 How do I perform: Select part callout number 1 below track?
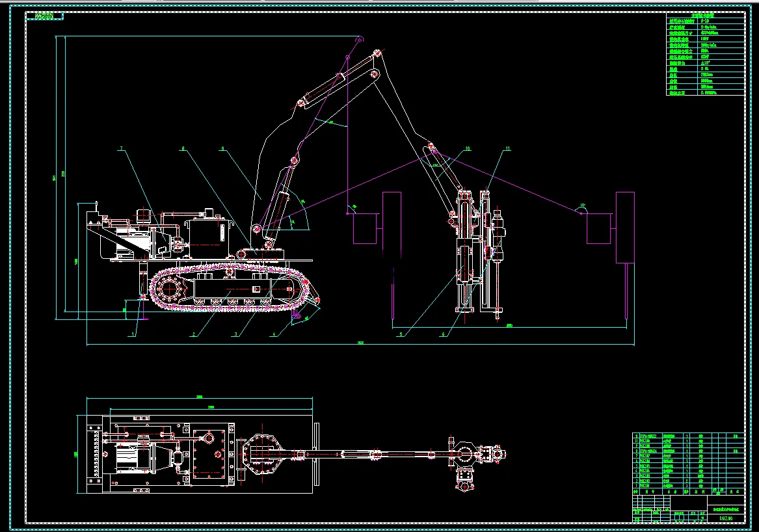click(x=133, y=334)
